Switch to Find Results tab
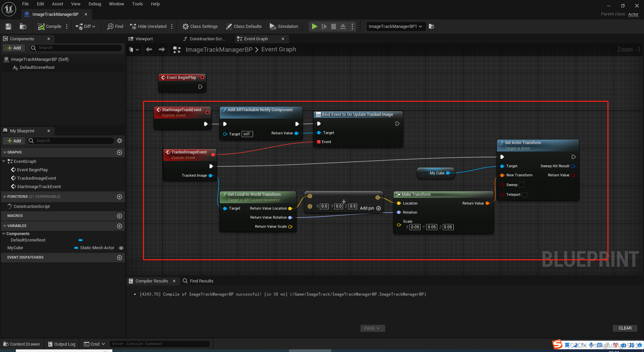Image resolution: width=644 pixels, height=352 pixels. click(x=198, y=281)
